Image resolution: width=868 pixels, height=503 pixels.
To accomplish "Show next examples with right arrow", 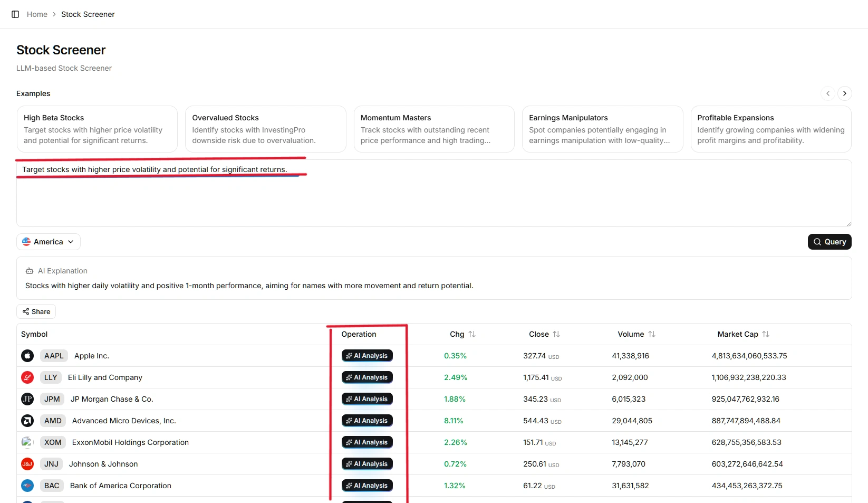I will click(x=845, y=93).
